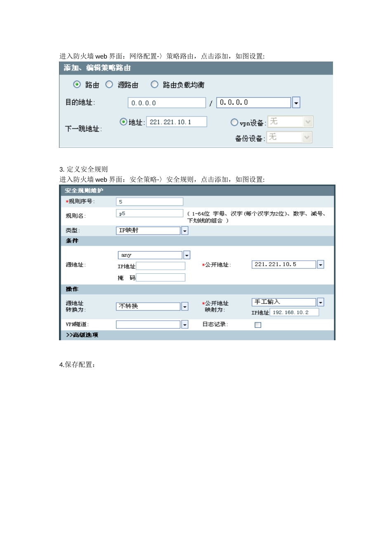392x555 pixels.
Task: Click the 目的地址 field showing 0.0.0.0
Action: (x=167, y=103)
